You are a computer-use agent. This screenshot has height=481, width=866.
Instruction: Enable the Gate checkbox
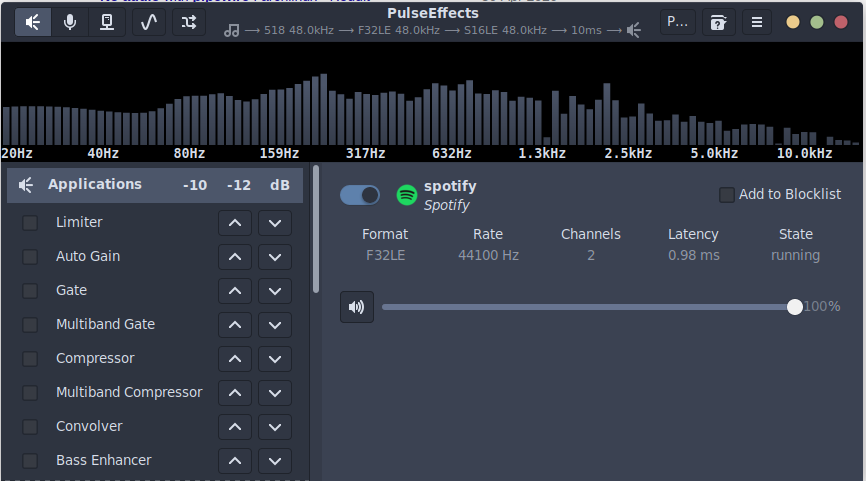click(x=30, y=290)
